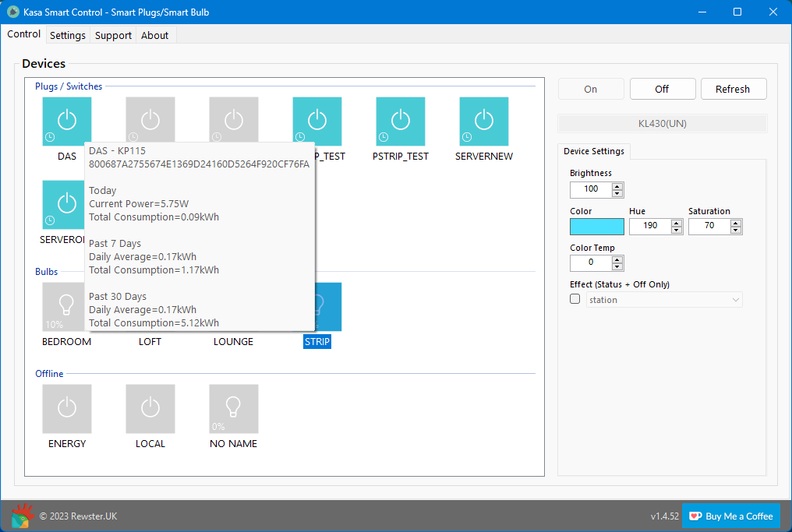The image size is (792, 532).
Task: Select the offline ENERGY plug icon
Action: tap(67, 408)
